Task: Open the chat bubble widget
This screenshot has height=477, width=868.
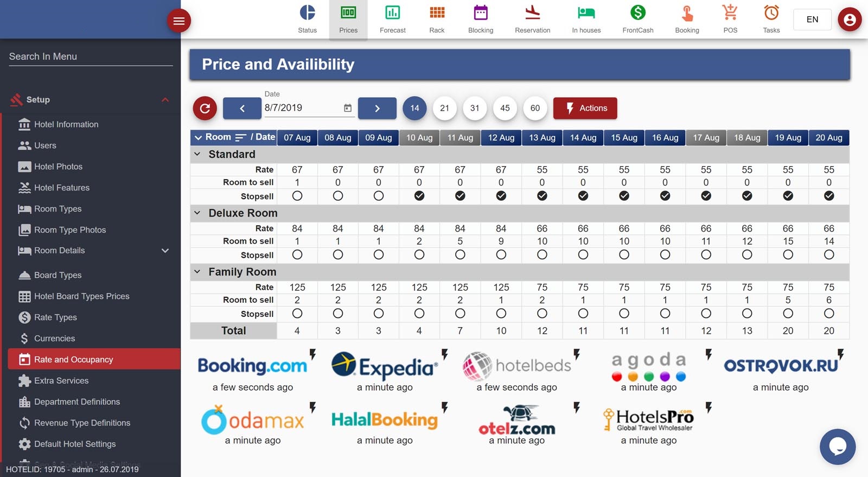Action: 838,447
